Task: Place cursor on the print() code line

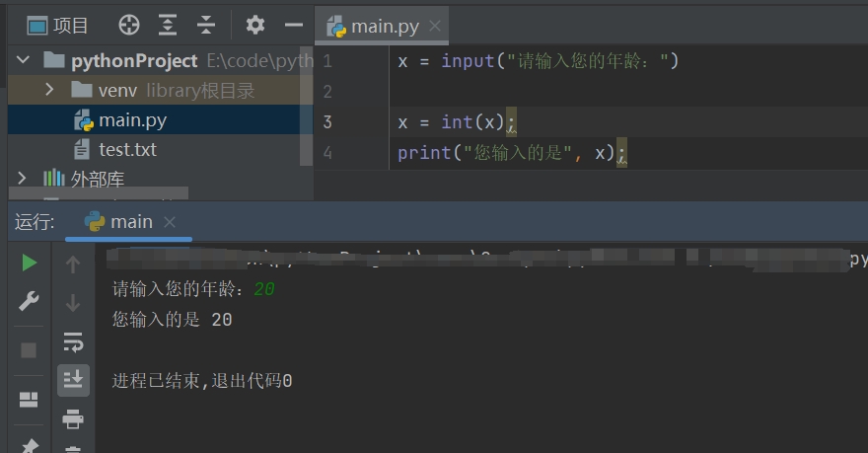Action: click(x=512, y=152)
